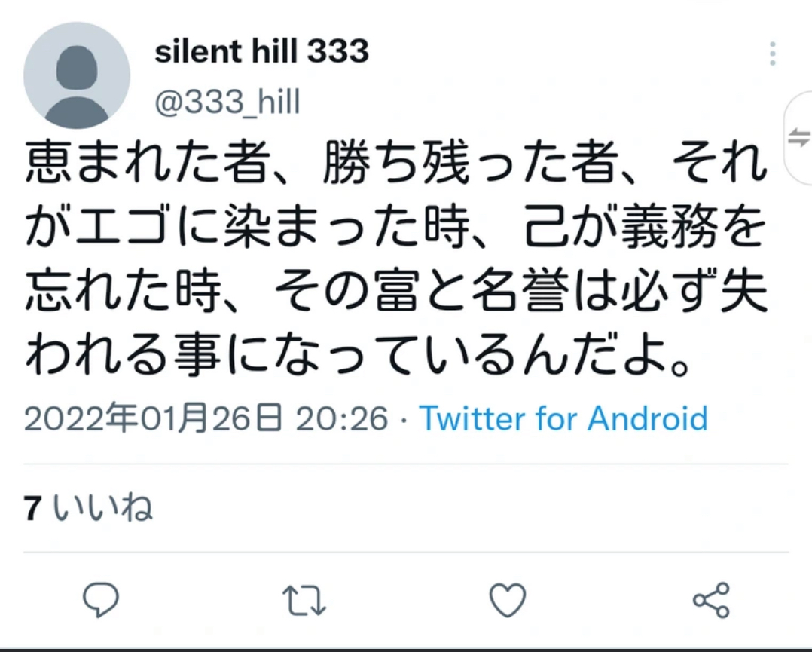
Task: Retweet this post using the arrows icon
Action: [304, 600]
